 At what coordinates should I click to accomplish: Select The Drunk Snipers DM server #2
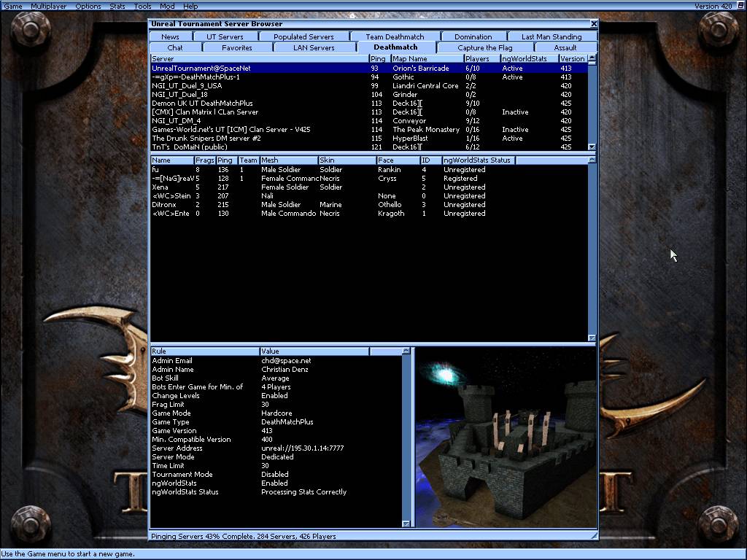[369, 138]
